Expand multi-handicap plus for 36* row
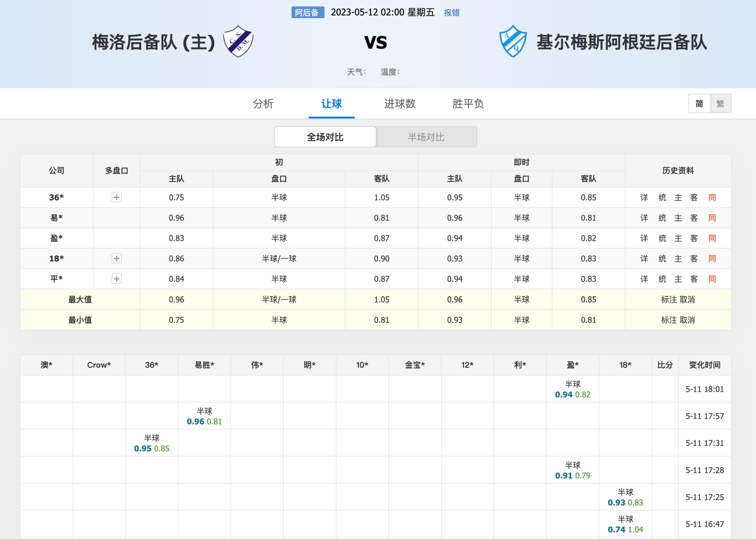The height and width of the screenshot is (539, 756). pyautogui.click(x=117, y=197)
